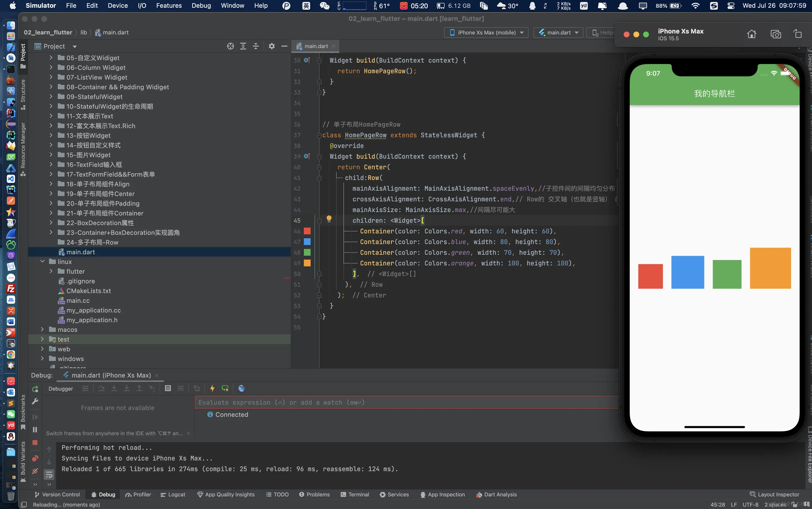Viewport: 812px width, 509px height.
Task: Expand the macos folder
Action: [x=42, y=329]
